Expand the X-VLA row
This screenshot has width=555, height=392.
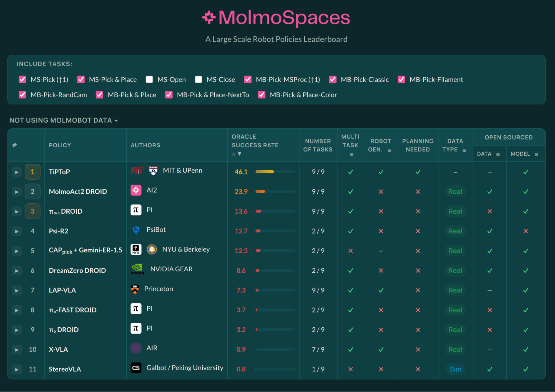point(17,350)
